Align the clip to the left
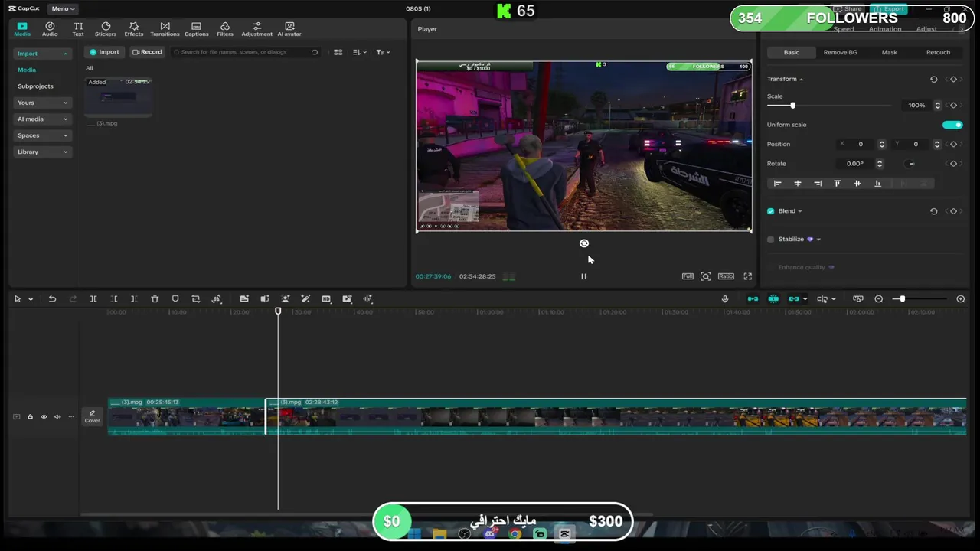Image resolution: width=980 pixels, height=551 pixels. point(778,184)
